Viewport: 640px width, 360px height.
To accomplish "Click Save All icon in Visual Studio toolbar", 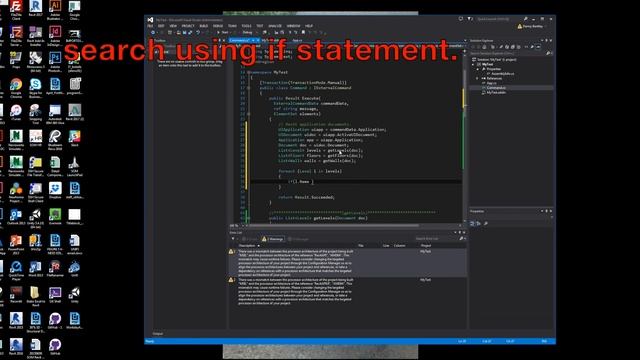I will 190,32.
